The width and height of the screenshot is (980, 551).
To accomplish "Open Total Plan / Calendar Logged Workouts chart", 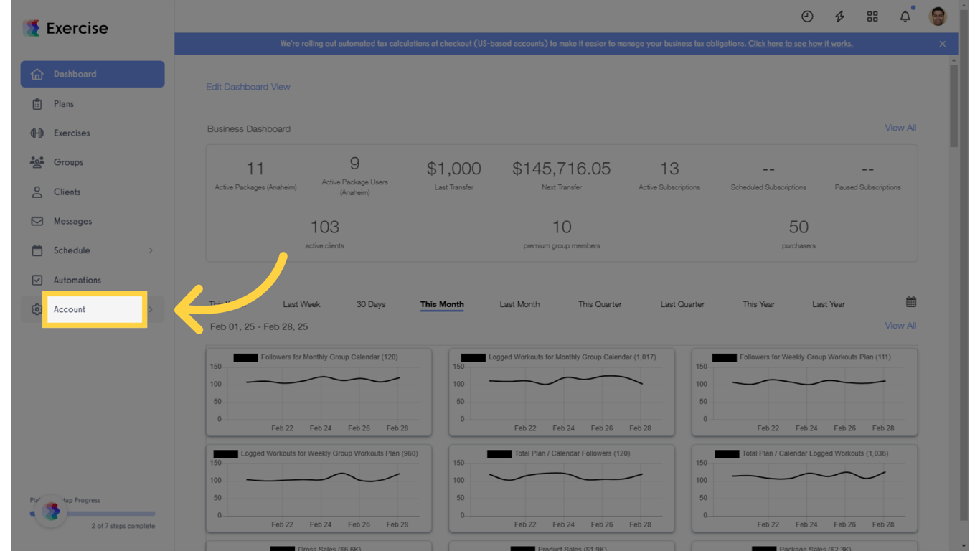I will (804, 489).
